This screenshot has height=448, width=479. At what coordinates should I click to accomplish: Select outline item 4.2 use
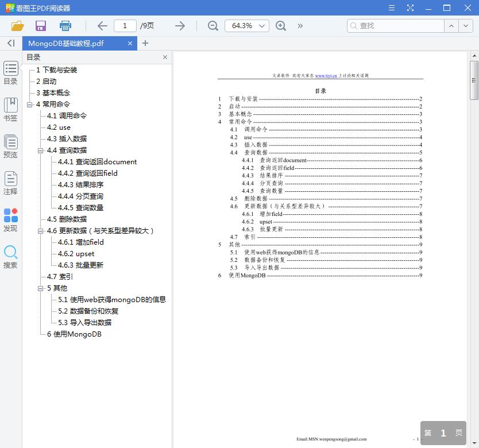pyautogui.click(x=59, y=128)
